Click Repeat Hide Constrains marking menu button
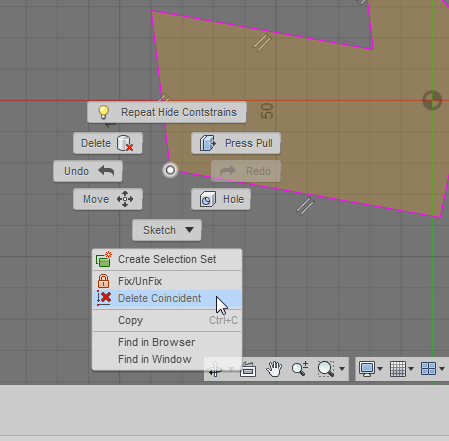 tap(167, 112)
